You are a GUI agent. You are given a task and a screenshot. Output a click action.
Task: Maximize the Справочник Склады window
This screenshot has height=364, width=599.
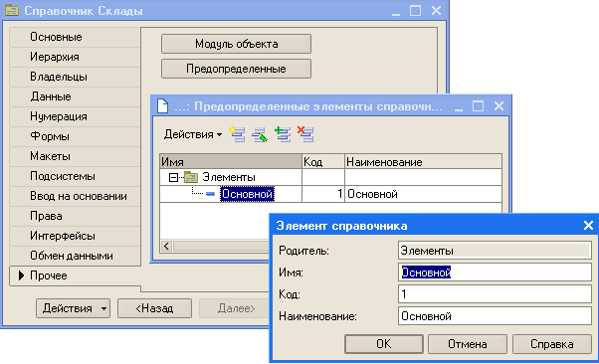[x=415, y=10]
